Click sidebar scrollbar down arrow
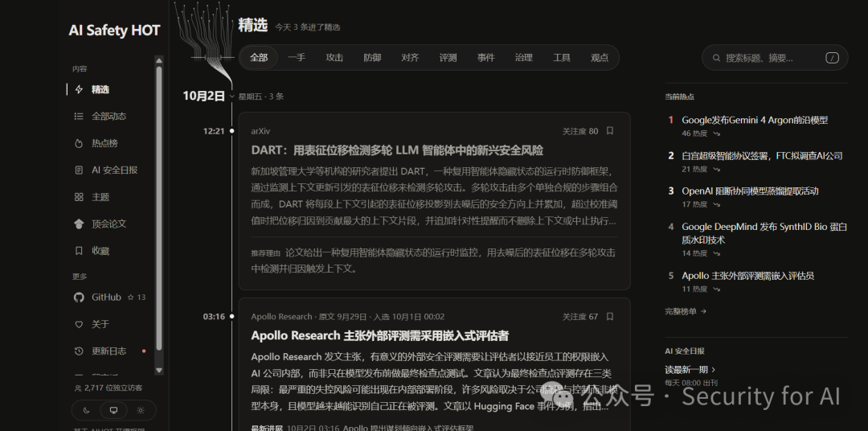The width and height of the screenshot is (868, 431). [x=159, y=370]
